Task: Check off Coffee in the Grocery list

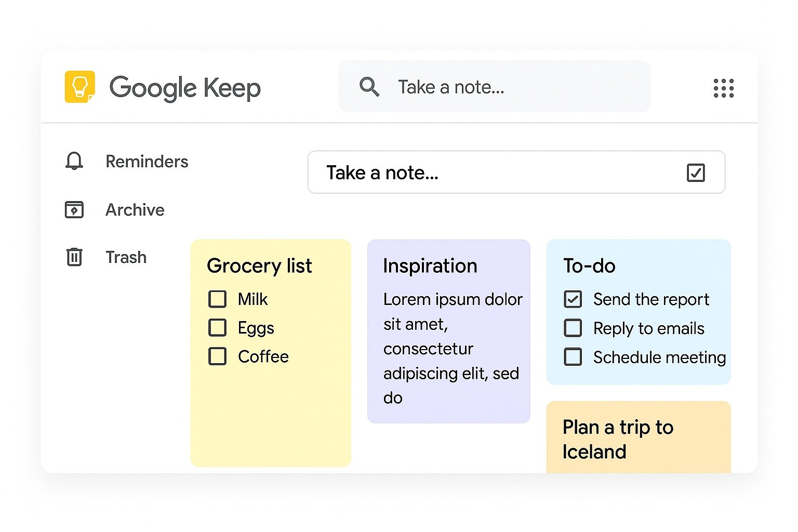Action: pos(217,356)
